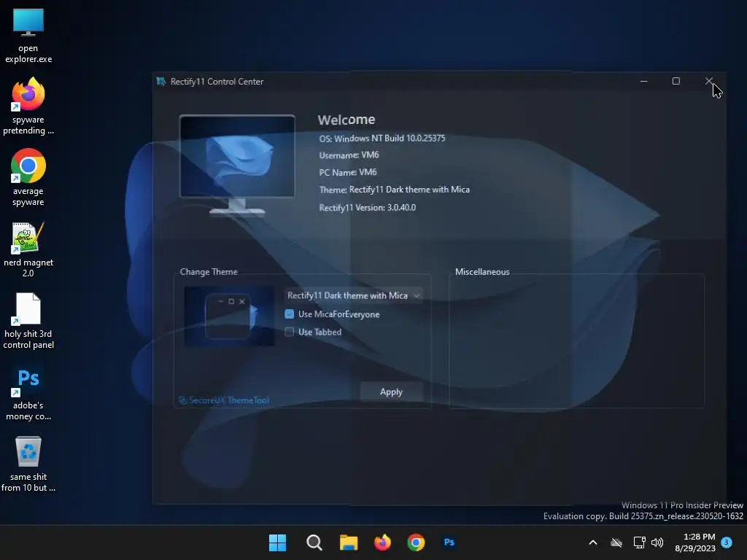Click the 'PC Name: VM6' text
747x560 pixels.
tap(348, 172)
